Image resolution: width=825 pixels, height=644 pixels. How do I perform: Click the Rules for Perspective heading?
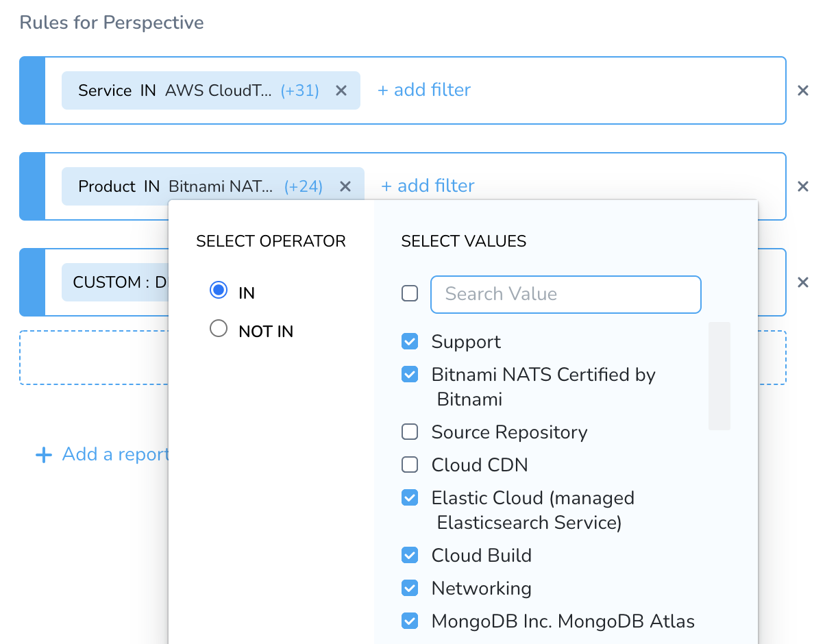click(112, 23)
